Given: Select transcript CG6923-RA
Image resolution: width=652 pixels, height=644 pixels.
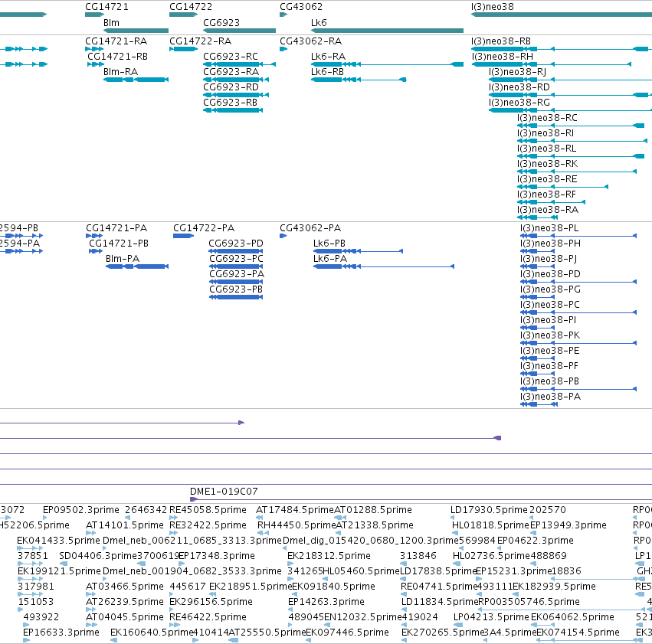Looking at the screenshot, I should point(231,72).
